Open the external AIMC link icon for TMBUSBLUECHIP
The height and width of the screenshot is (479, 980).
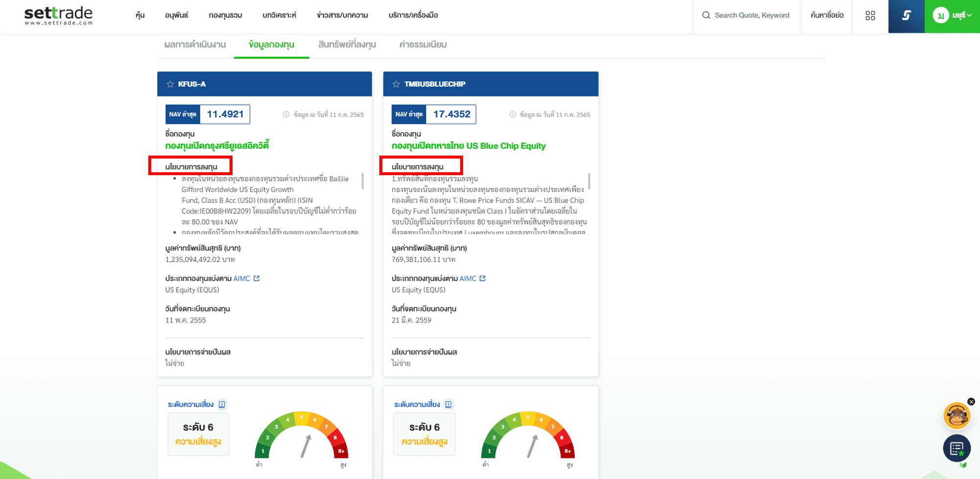click(x=483, y=278)
